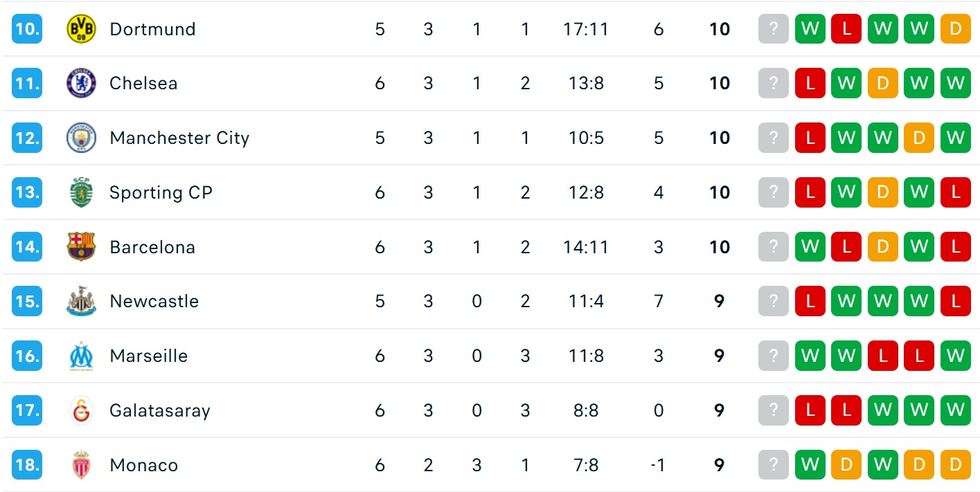Click the rank 18 position badge

pos(27,465)
